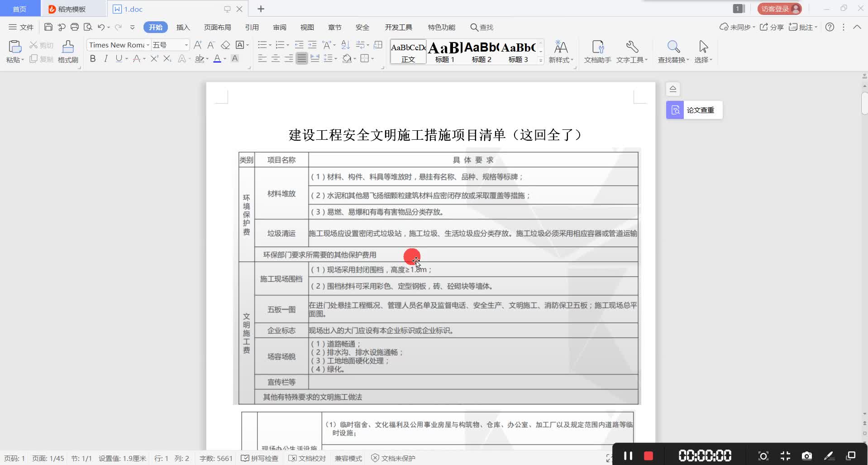Image resolution: width=868 pixels, height=465 pixels.
Task: Click character shading A icon
Action: 235,58
